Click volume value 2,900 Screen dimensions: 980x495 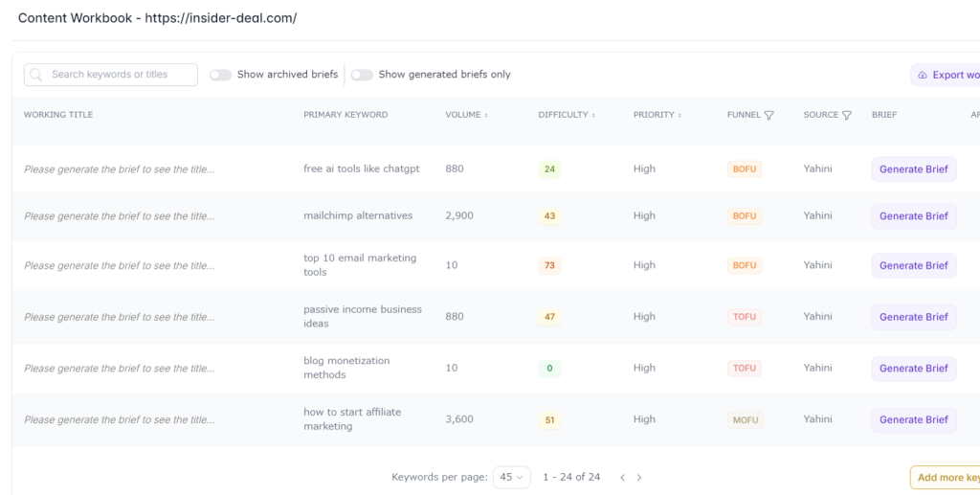459,215
